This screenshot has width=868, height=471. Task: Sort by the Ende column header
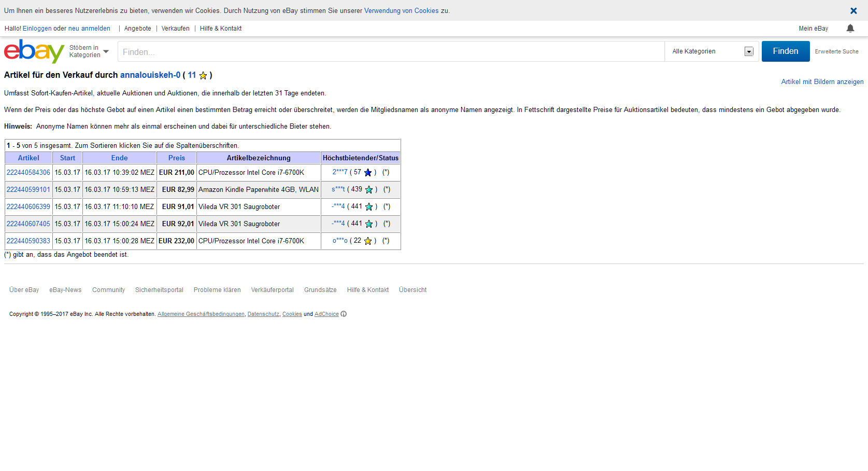coord(119,158)
